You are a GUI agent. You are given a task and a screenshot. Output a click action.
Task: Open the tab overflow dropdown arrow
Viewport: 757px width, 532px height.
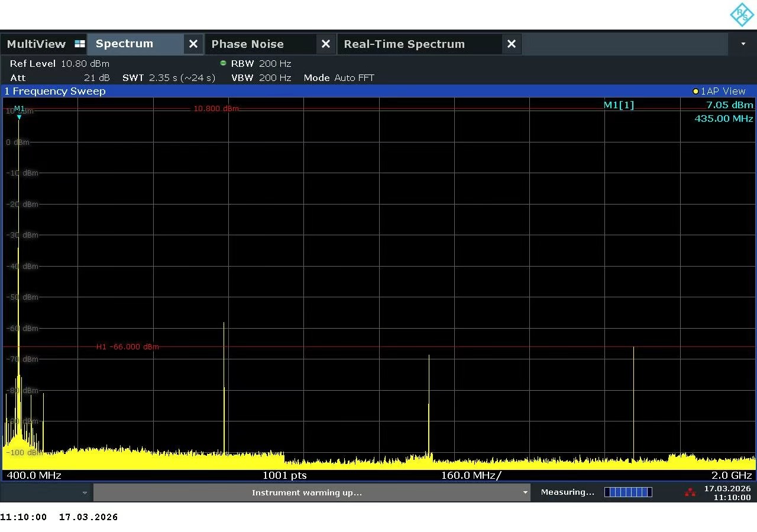tap(743, 44)
